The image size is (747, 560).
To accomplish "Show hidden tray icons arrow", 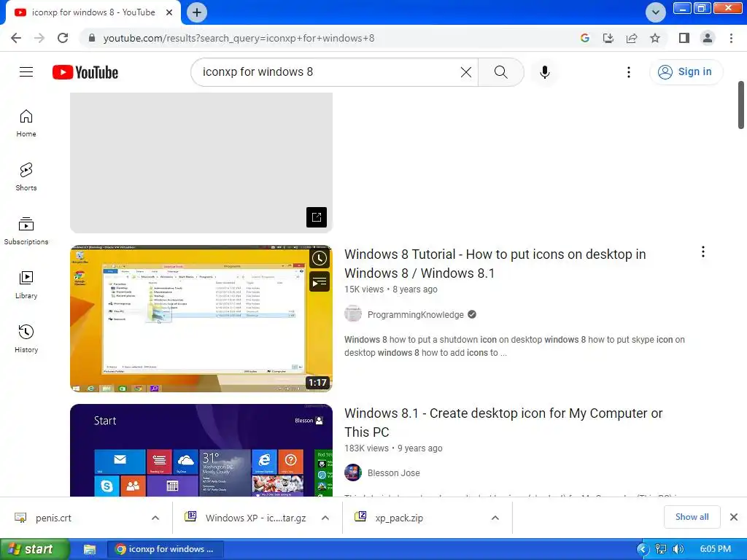I will [x=643, y=550].
